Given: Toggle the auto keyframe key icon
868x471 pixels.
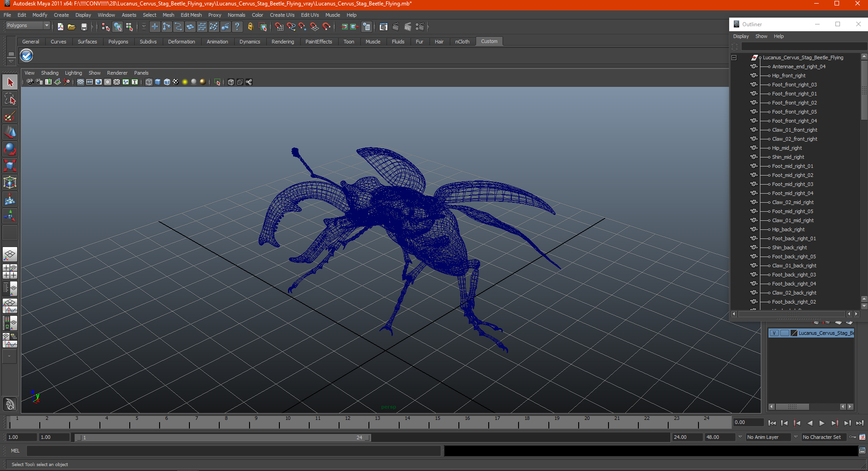Looking at the screenshot, I should coord(853,437).
